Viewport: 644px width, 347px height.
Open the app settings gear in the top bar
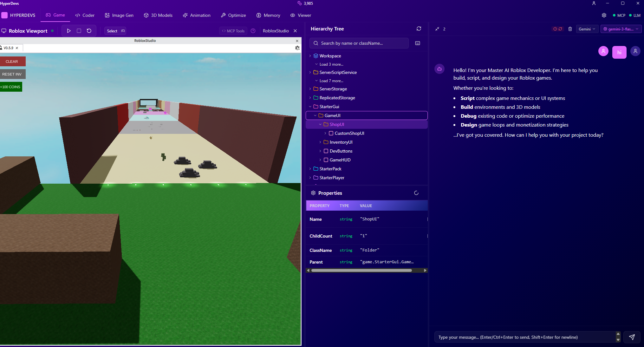604,15
